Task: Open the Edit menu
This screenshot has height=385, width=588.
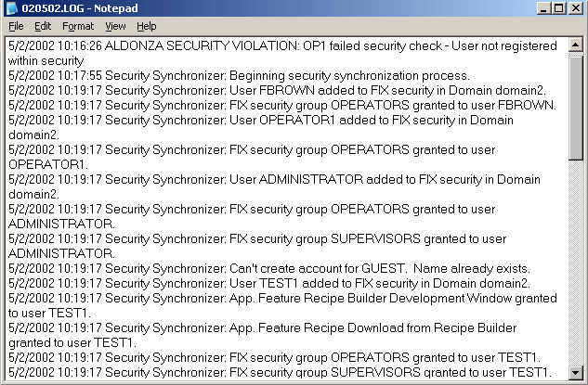Action: click(43, 26)
